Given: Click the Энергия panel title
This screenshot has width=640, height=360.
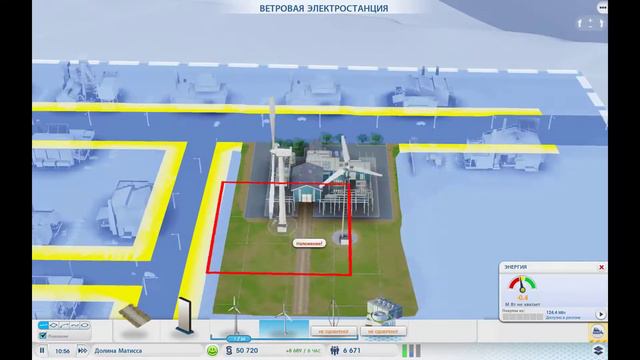Looking at the screenshot, I should (x=516, y=267).
